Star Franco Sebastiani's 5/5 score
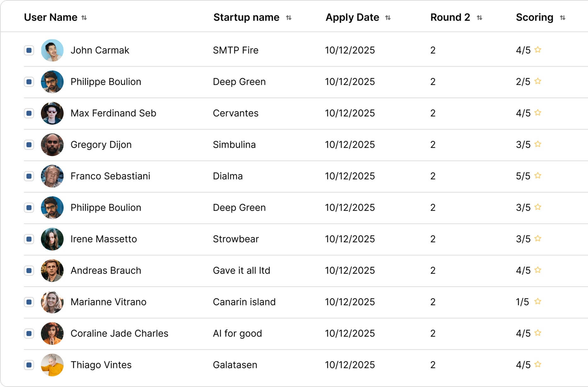The width and height of the screenshot is (588, 387). pyautogui.click(x=538, y=176)
